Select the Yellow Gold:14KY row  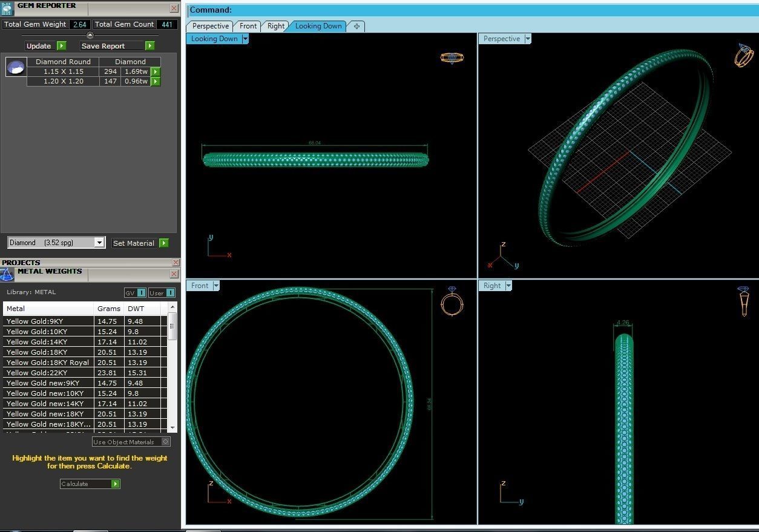[x=85, y=342]
